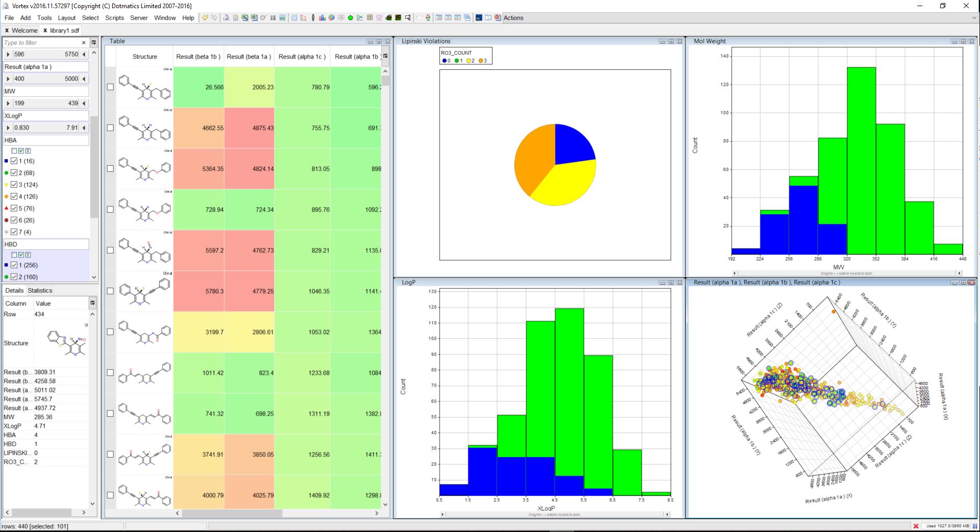The height and width of the screenshot is (532, 980).
Task: Click the undo arrow in the toolbar
Action: click(x=205, y=17)
